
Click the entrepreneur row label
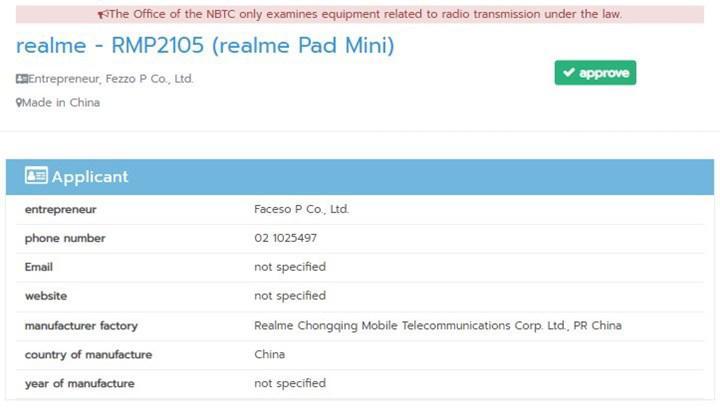coord(61,210)
